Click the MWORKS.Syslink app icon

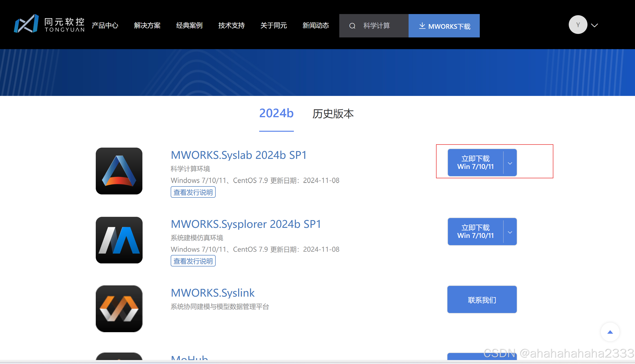point(119,309)
